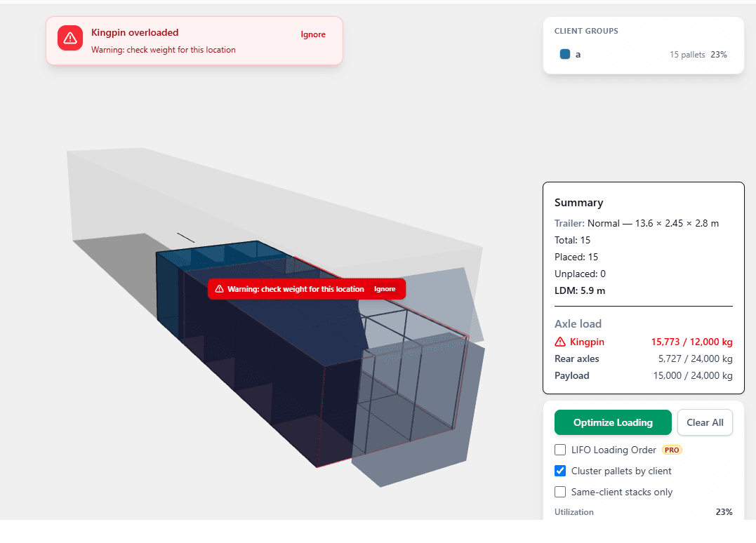Click the '5,727 / 24,000 kg' rear axles value
This screenshot has width=756, height=543.
pyautogui.click(x=695, y=359)
